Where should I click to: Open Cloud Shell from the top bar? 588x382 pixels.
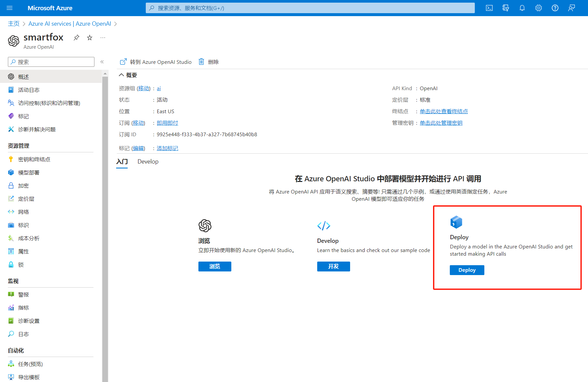tap(489, 8)
